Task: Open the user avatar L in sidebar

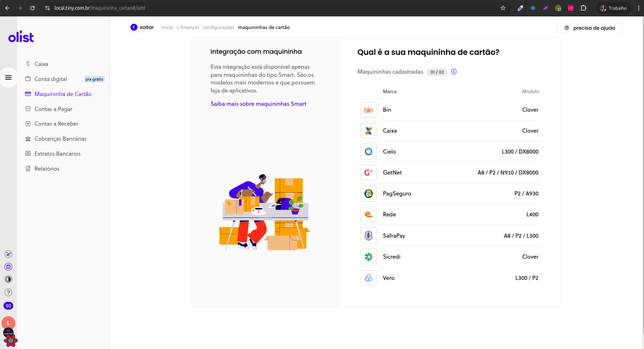Action: point(8,323)
